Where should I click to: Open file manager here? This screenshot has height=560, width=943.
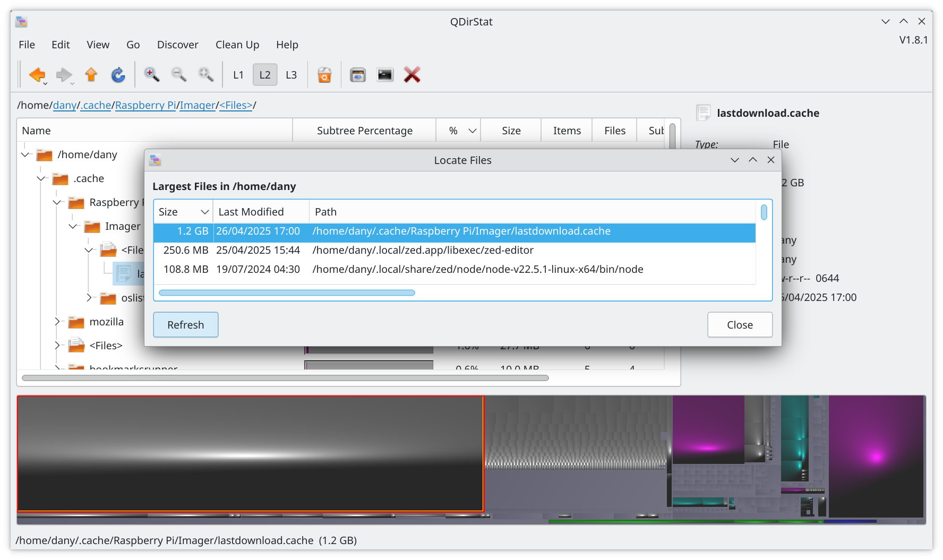[x=358, y=75]
